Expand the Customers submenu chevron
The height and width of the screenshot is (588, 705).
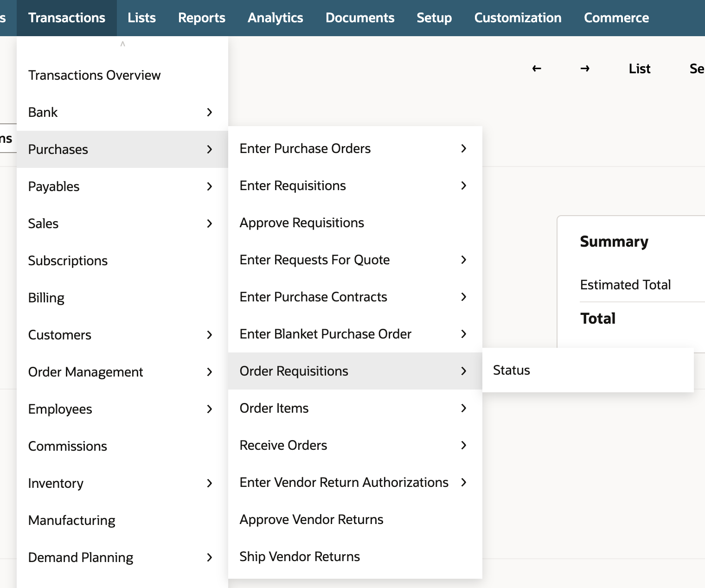210,335
